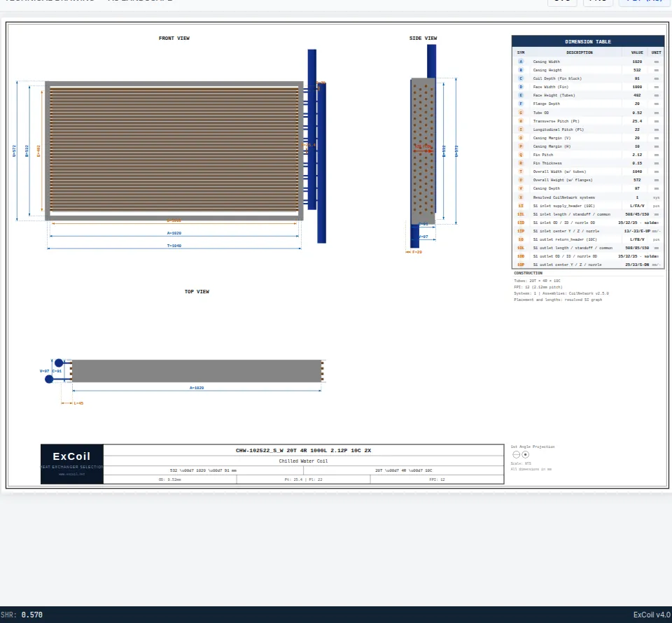
Task: Select symbol badge V for Casing Depth
Action: coord(521,188)
